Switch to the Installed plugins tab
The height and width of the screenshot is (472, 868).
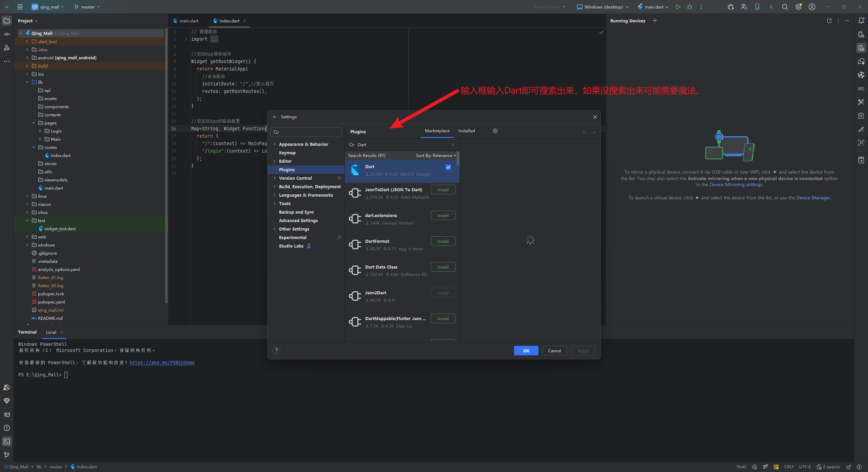[x=467, y=131]
